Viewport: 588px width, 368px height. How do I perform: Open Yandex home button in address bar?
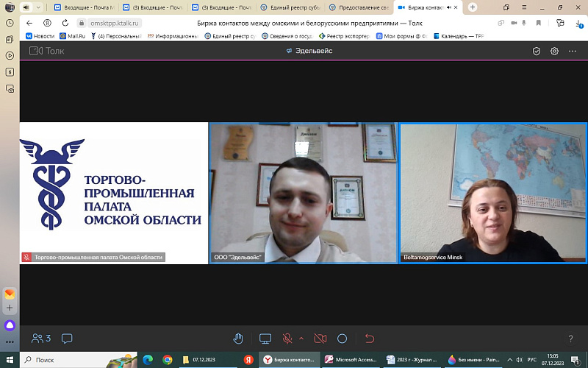click(x=47, y=24)
